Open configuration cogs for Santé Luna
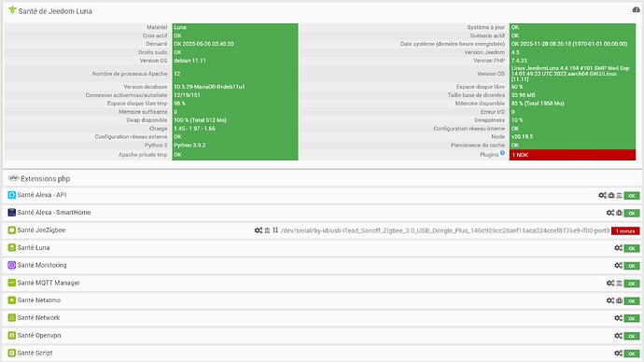 tap(618, 248)
